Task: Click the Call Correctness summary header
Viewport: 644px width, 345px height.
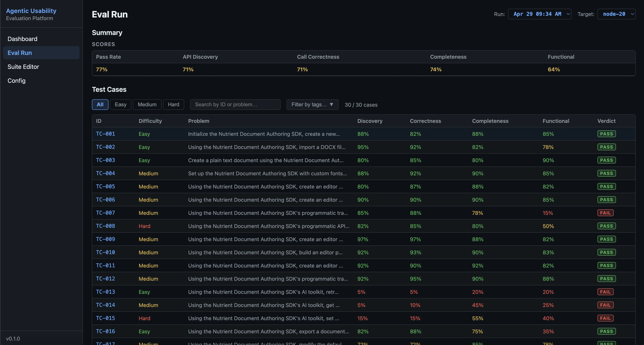Action: coord(318,57)
